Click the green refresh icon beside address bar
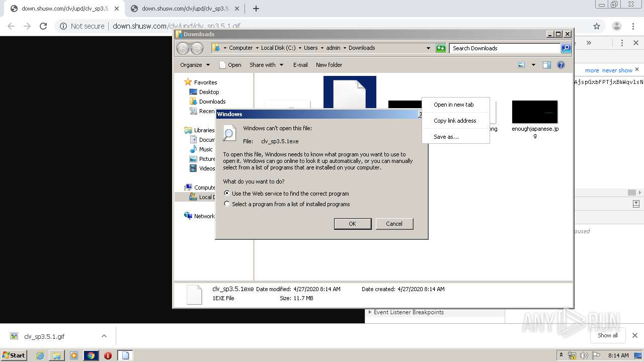Screen dimensions: 644x362 pos(441,48)
